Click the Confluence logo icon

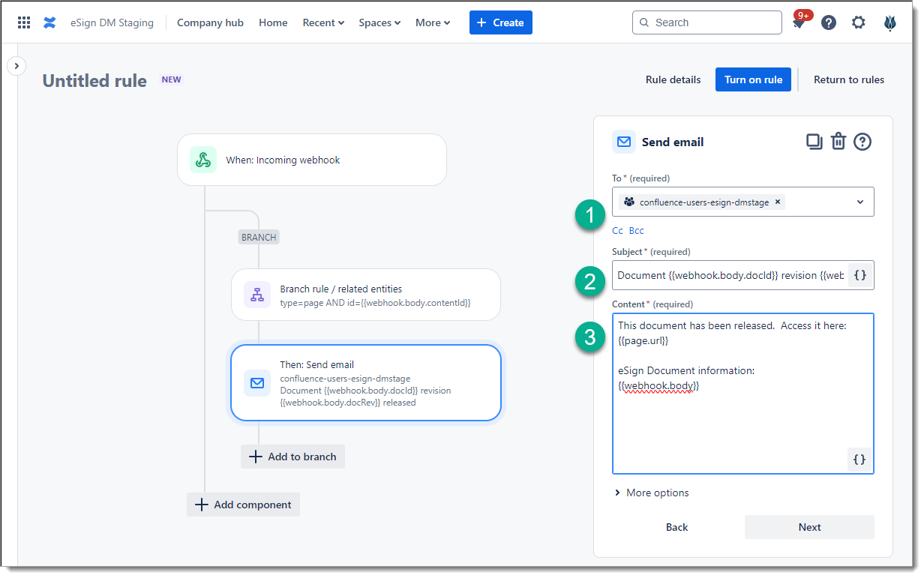(x=49, y=22)
